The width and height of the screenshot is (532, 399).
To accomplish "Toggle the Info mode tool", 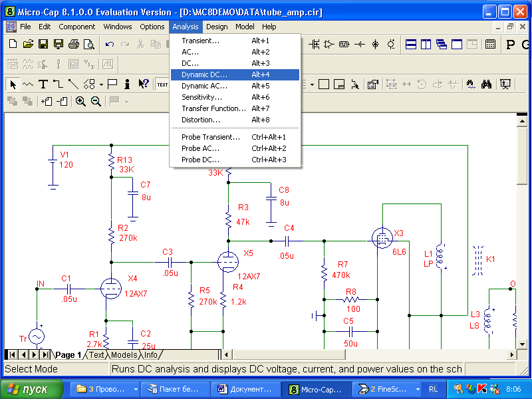I will pos(128,84).
